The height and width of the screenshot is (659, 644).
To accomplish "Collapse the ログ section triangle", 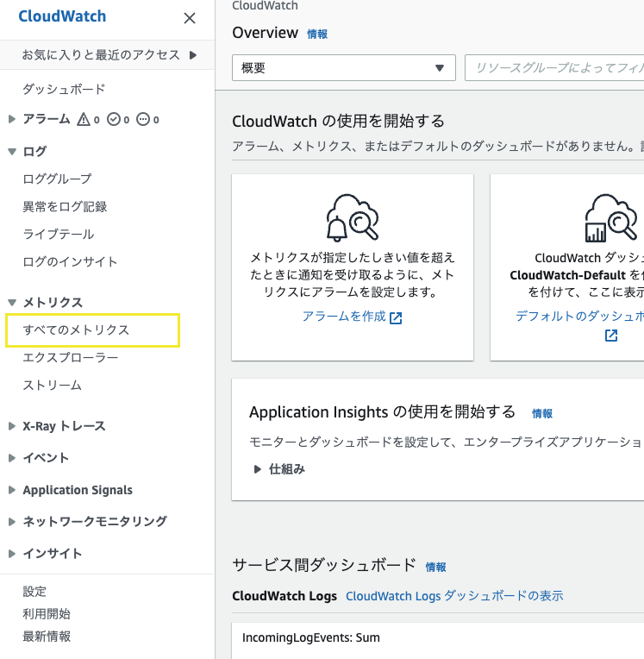I will [x=12, y=151].
